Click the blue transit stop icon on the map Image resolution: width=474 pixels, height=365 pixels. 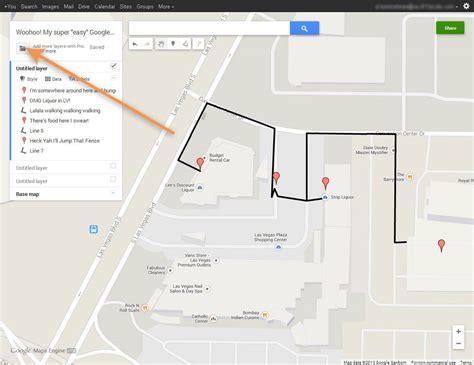point(94,229)
